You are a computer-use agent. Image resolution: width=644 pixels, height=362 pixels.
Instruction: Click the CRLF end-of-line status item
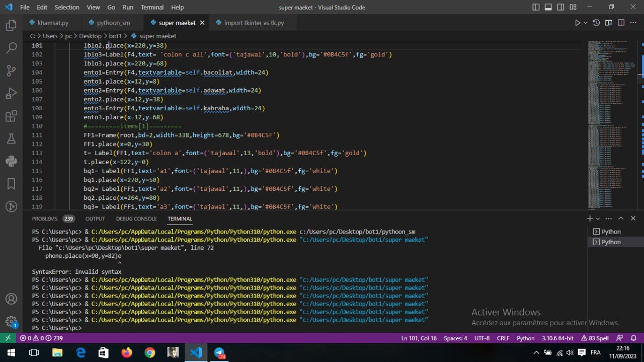click(x=503, y=338)
